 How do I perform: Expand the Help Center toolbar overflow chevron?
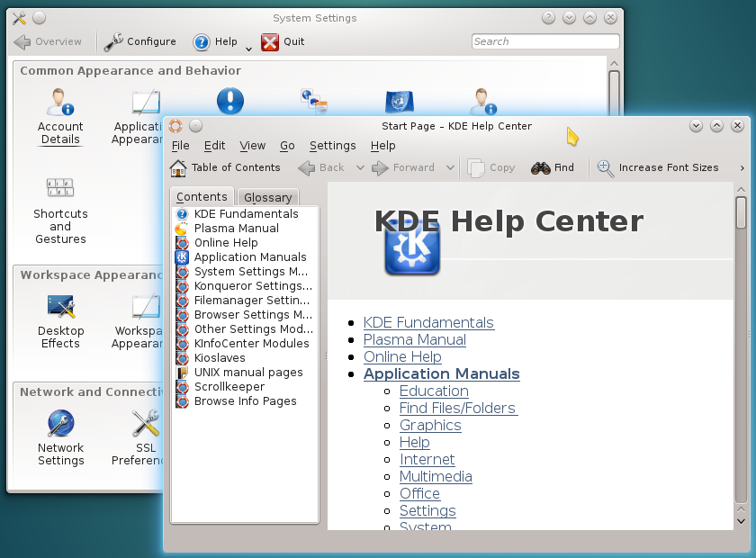point(742,167)
